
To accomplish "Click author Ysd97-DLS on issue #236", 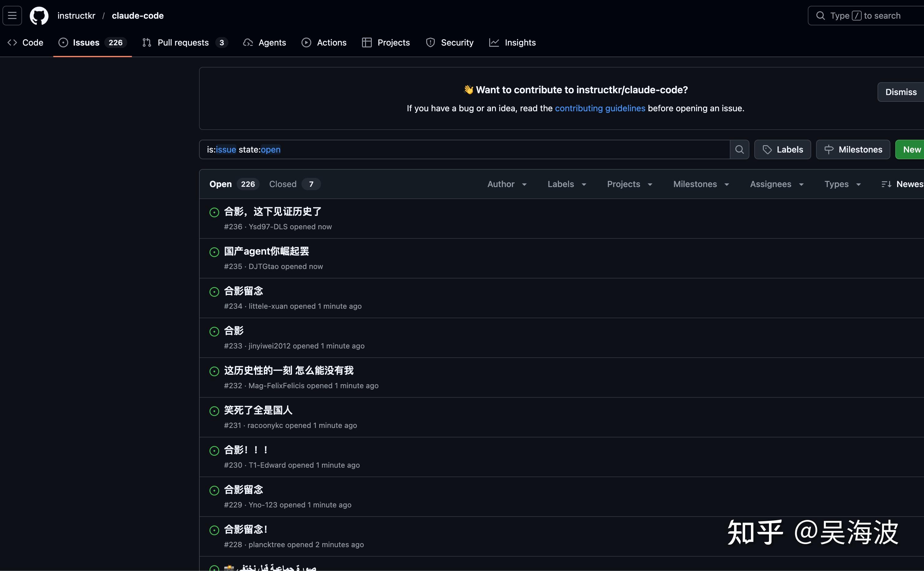I will pos(268,227).
